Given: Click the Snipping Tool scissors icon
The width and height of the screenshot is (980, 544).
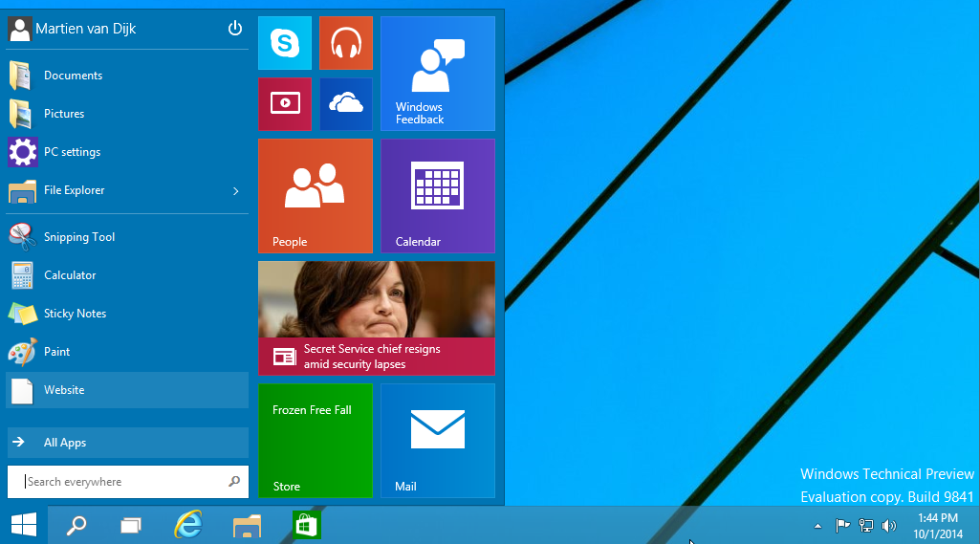Looking at the screenshot, I should (x=22, y=236).
